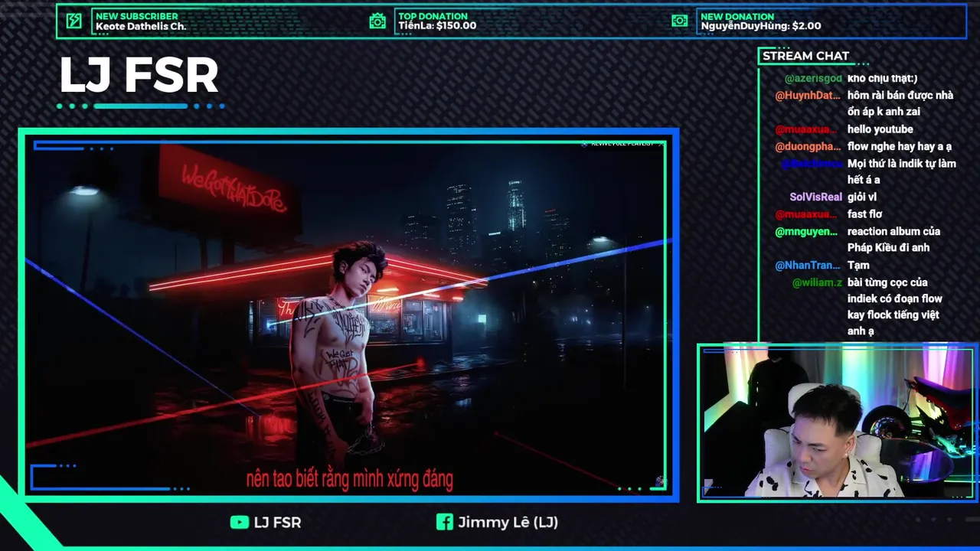Screen dimensions: 980x551
Task: Select subscriber name Keote Dathelis Ch.
Action: [141, 26]
